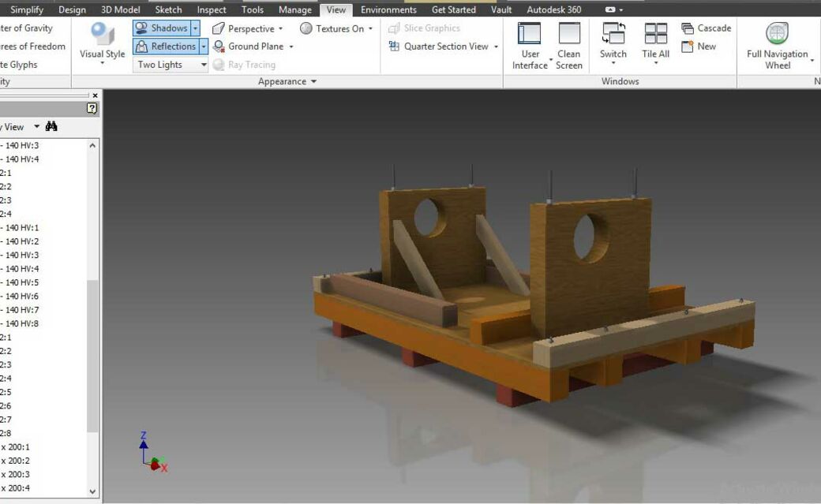Viewport: 821px width, 504px height.
Task: Open the Quarter Section View dropdown
Action: [496, 47]
